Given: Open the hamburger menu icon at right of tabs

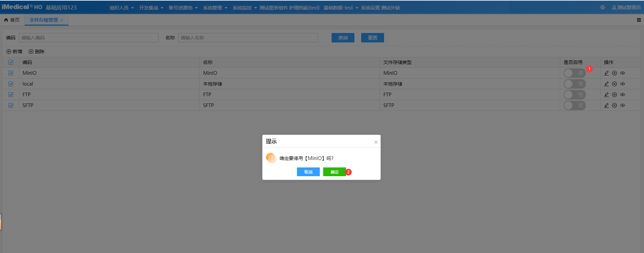Looking at the screenshot, I should pyautogui.click(x=639, y=20).
